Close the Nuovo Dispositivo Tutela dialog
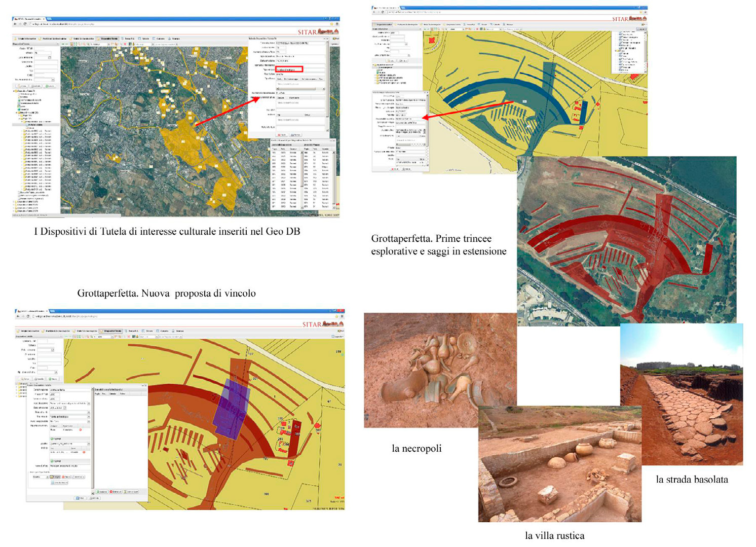The image size is (756, 547). (145, 385)
